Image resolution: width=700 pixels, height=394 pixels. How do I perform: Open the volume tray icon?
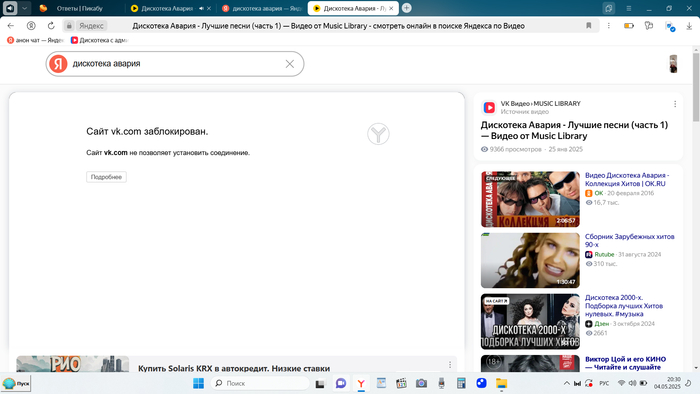click(x=632, y=383)
